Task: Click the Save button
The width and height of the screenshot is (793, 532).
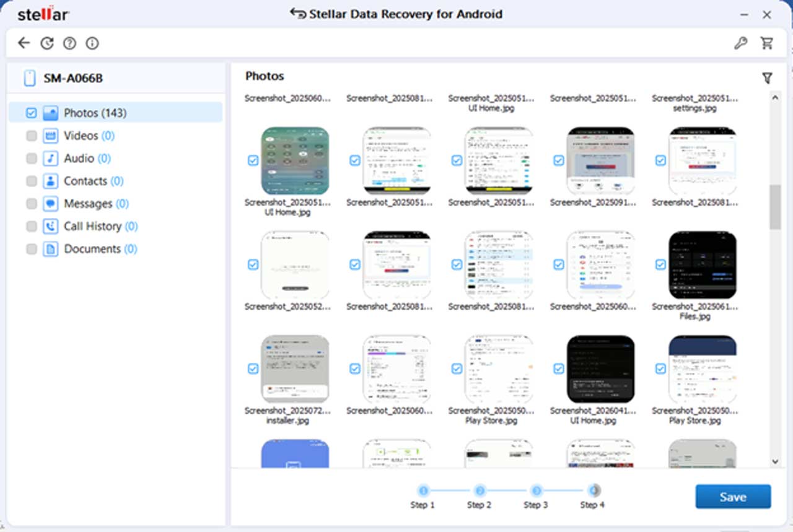Action: (733, 497)
